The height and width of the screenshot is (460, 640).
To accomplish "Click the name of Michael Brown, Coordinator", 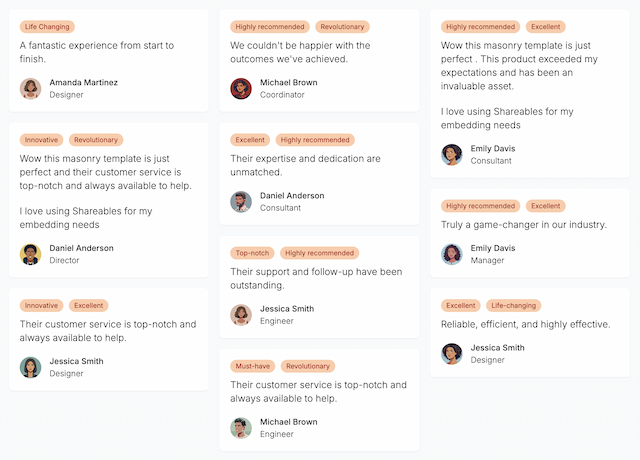I will tap(289, 82).
